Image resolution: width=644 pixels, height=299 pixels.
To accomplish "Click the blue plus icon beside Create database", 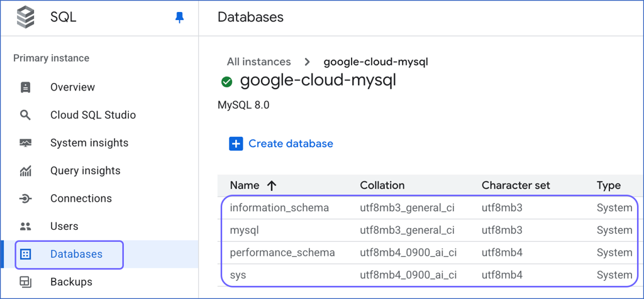I will 236,144.
